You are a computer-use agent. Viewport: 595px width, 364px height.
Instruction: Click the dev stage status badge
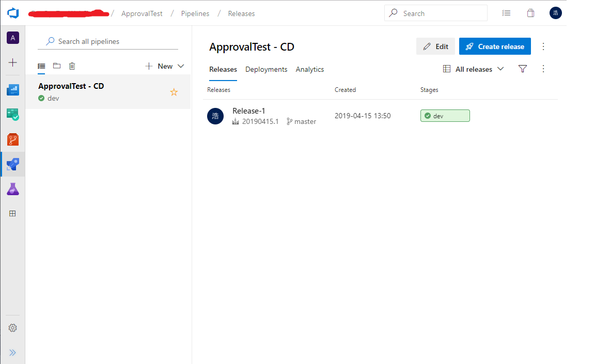(445, 116)
